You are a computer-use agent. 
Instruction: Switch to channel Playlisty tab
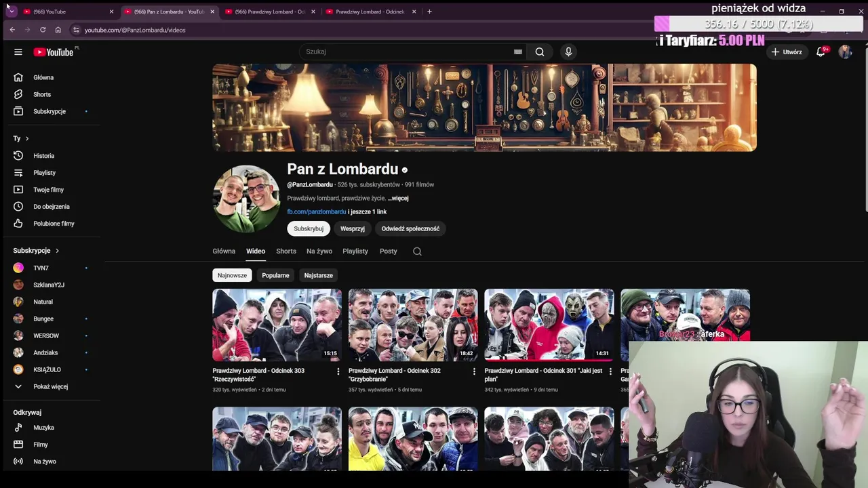tap(355, 251)
